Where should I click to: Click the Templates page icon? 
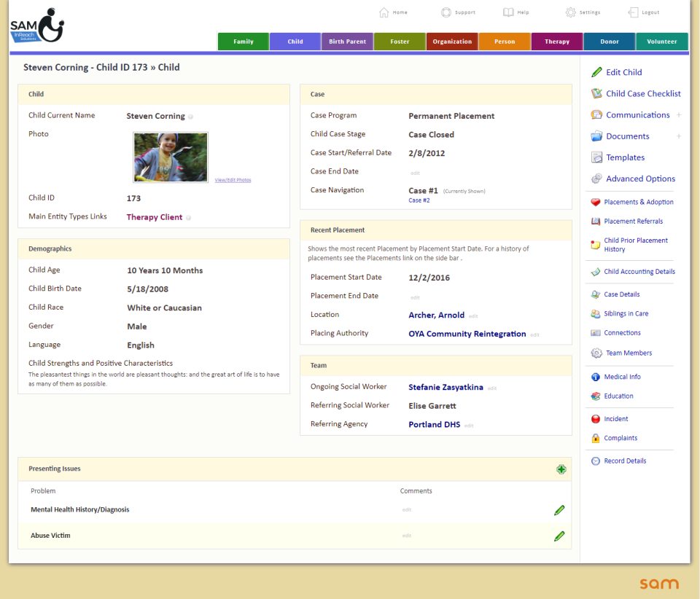pyautogui.click(x=596, y=157)
